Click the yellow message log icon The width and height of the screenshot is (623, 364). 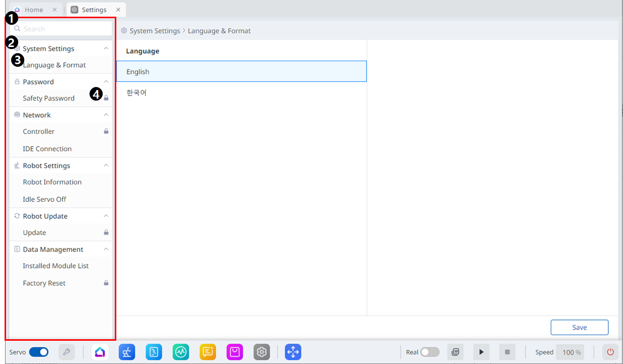[x=208, y=352]
